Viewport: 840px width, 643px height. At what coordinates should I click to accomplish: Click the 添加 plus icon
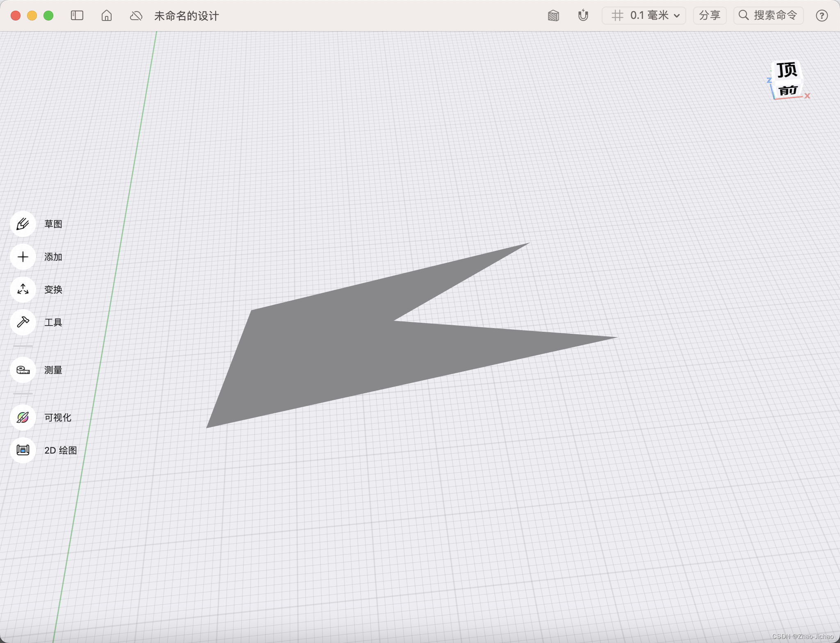23,257
